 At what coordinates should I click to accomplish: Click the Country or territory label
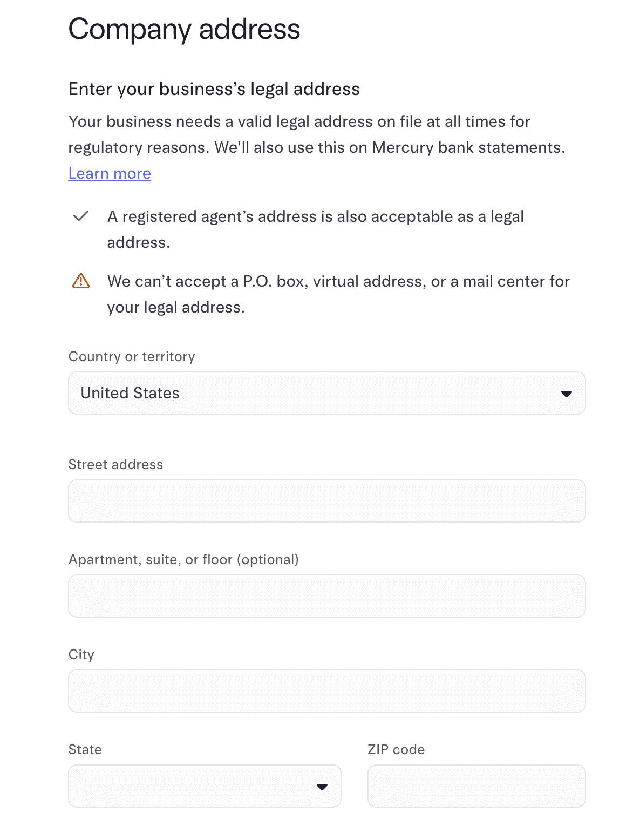click(x=132, y=357)
